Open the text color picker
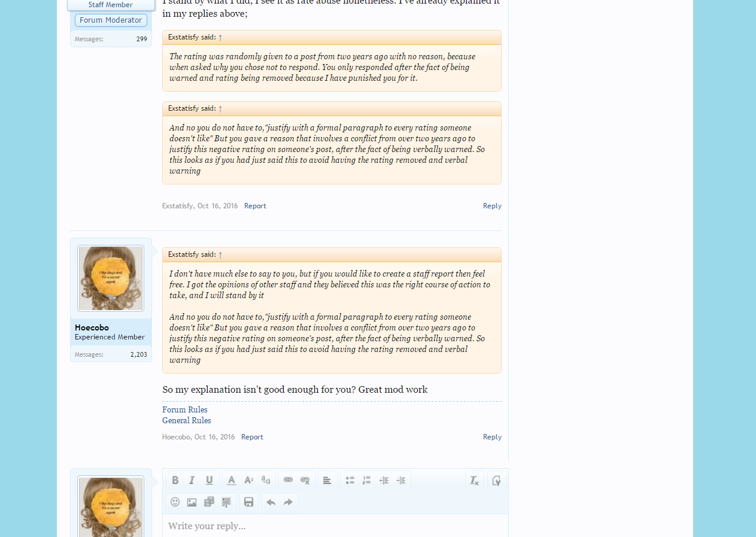 pos(232,480)
